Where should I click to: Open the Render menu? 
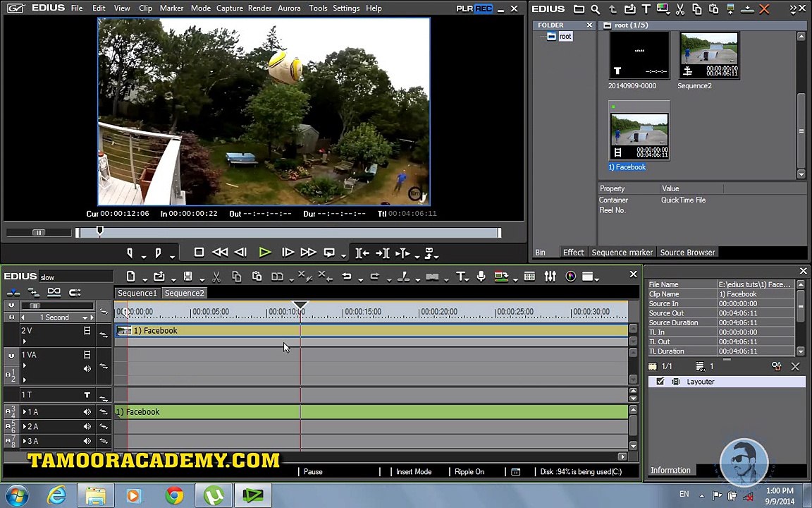[259, 8]
